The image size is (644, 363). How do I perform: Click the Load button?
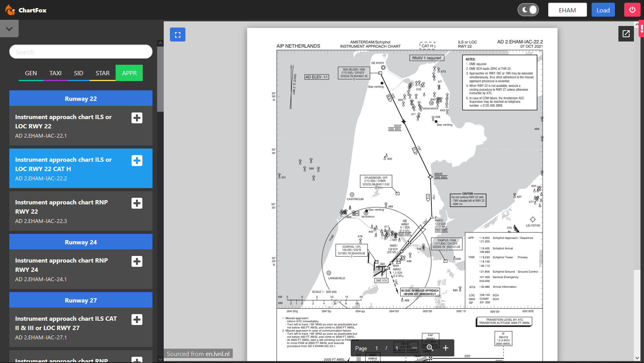pos(603,10)
